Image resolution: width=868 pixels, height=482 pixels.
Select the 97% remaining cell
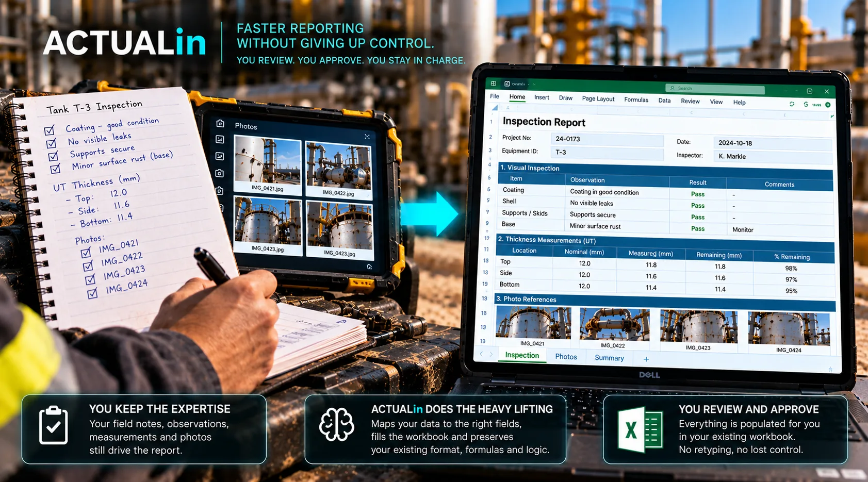792,280
